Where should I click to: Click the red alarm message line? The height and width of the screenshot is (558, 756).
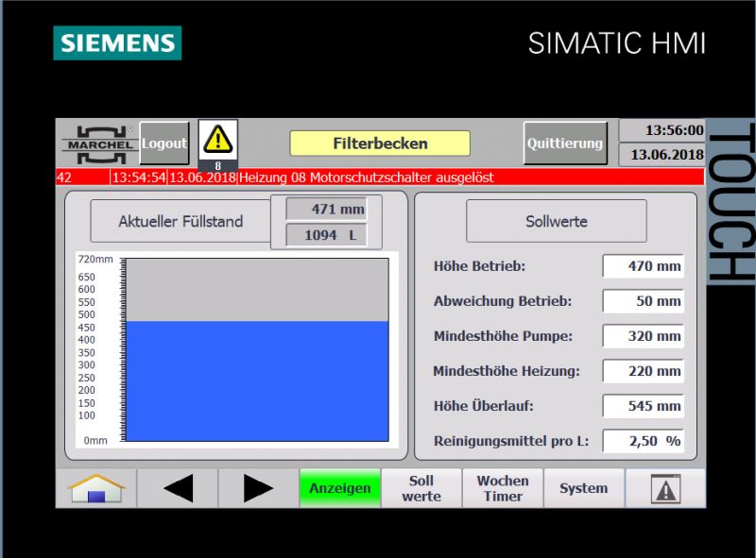coord(380,178)
